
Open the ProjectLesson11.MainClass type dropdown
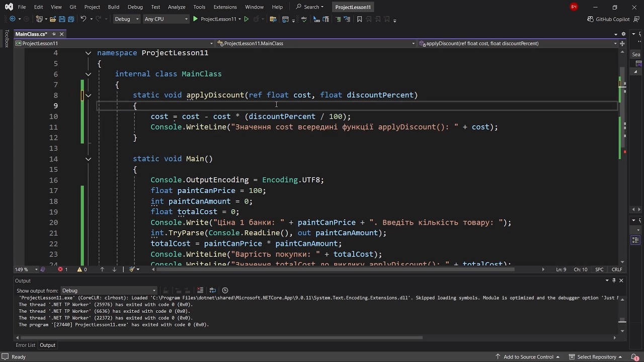point(316,43)
